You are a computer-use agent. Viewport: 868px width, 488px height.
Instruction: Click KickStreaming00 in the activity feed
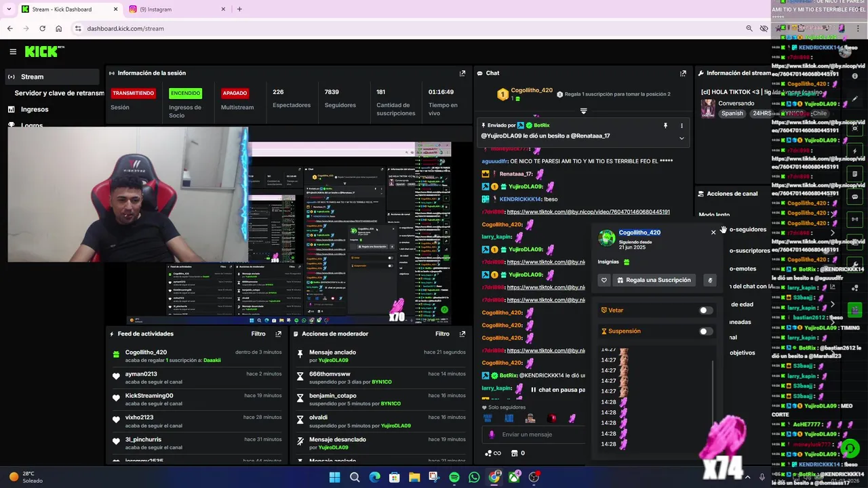149,396
